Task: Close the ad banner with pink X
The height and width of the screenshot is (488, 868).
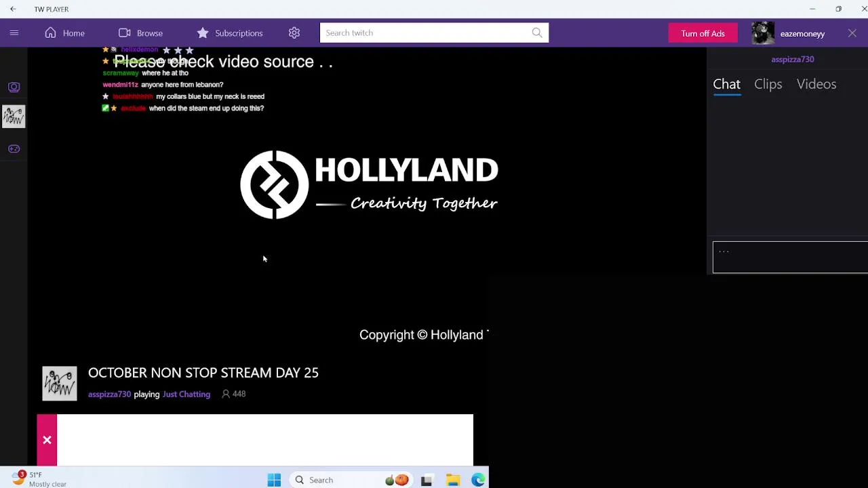Action: pos(47,441)
